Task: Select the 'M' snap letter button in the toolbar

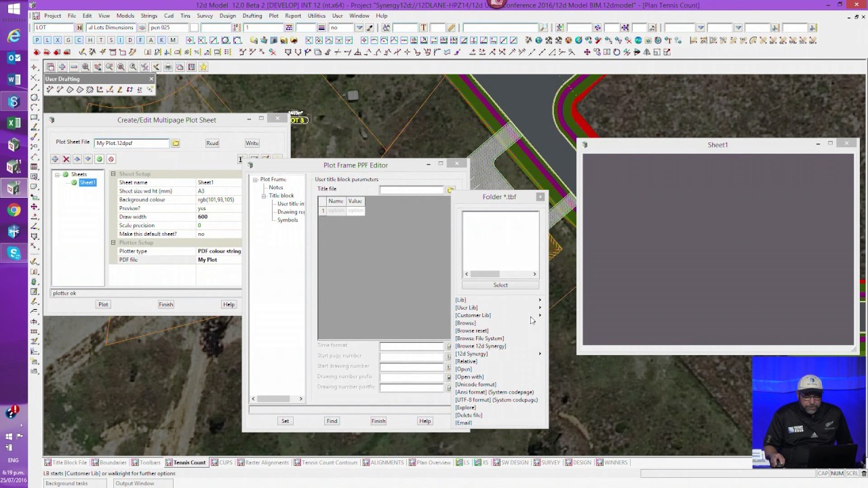Action: [173, 41]
